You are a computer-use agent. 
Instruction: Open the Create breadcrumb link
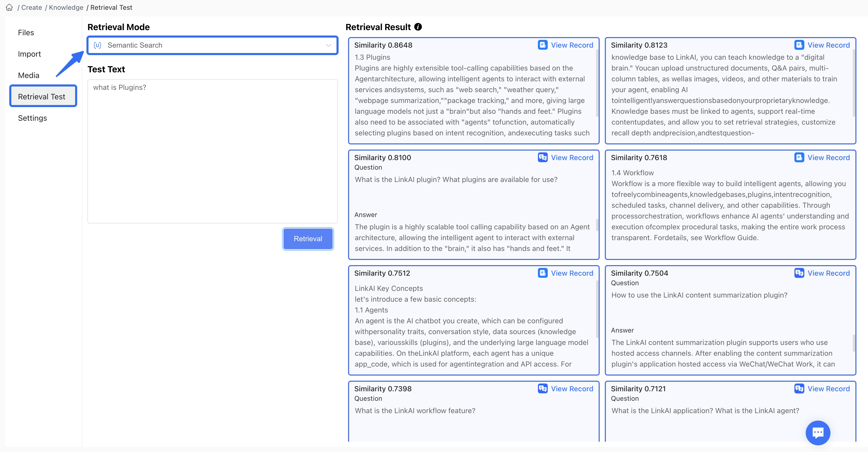click(32, 7)
